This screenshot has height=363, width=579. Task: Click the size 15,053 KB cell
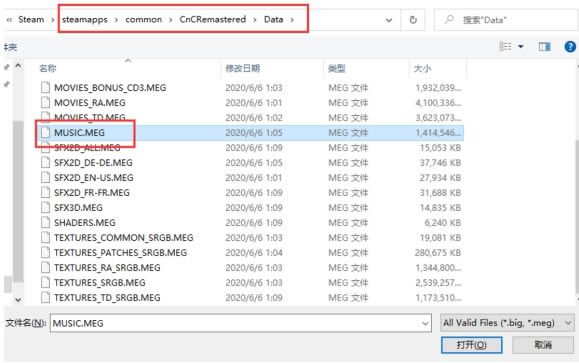point(441,148)
